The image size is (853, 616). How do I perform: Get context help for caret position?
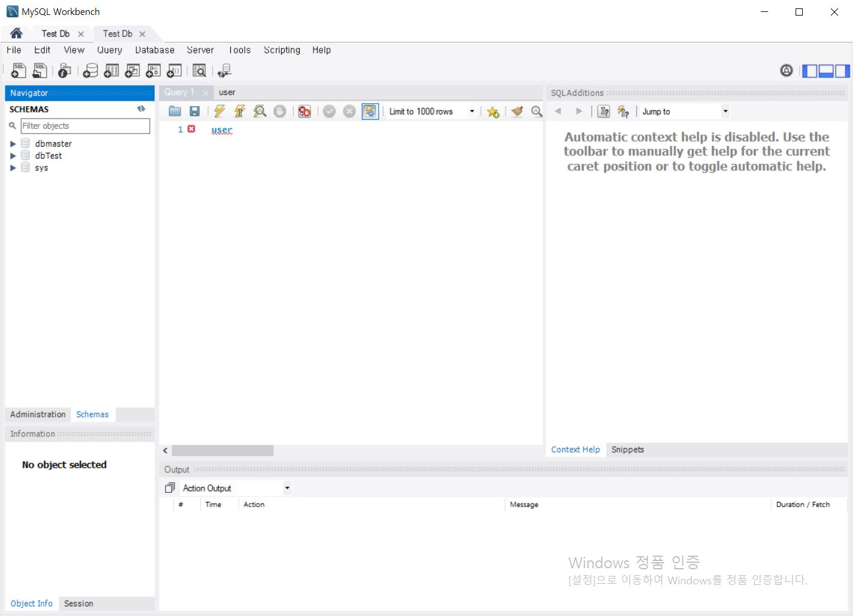coord(604,111)
